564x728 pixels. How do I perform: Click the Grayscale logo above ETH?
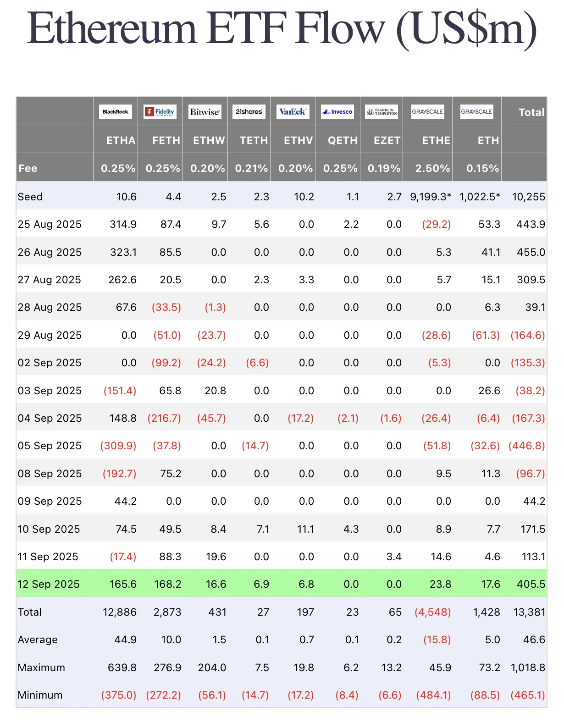tap(476, 112)
